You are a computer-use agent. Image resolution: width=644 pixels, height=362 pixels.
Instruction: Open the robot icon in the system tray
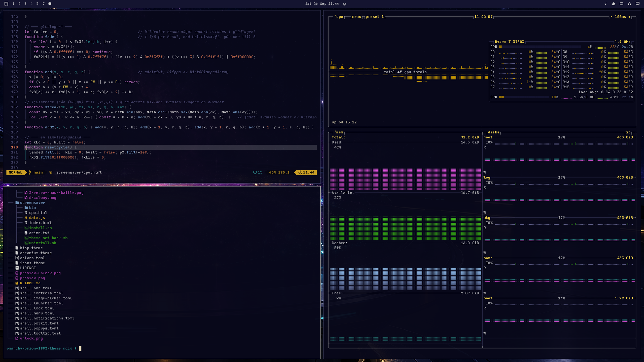coord(614,4)
